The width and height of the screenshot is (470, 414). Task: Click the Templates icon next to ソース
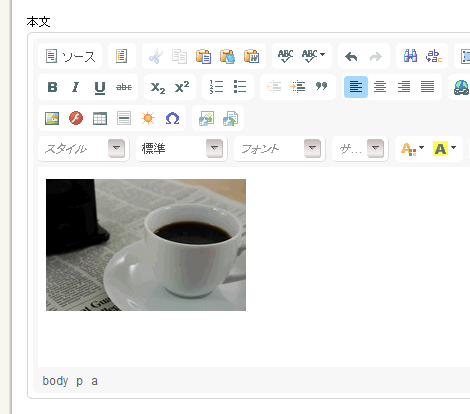click(121, 56)
